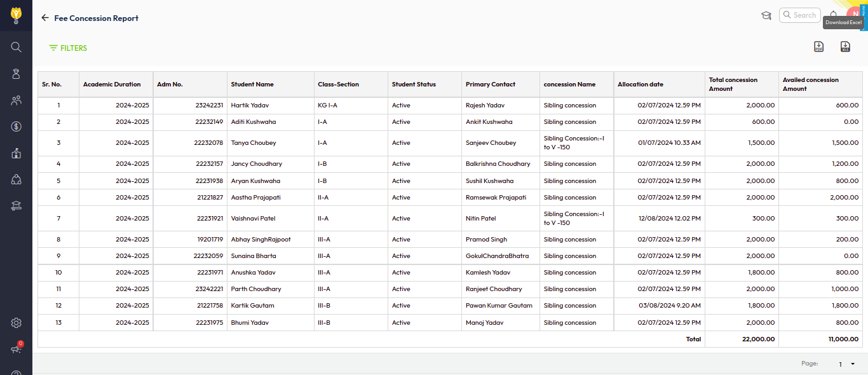
Task: Open the single student icon in the sidebar
Action: click(x=17, y=74)
